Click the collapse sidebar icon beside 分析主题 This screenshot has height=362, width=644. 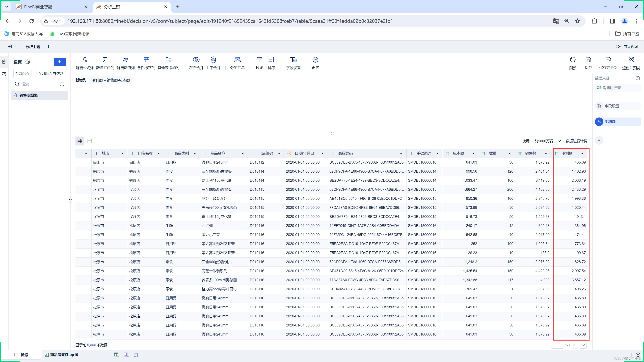[10, 46]
